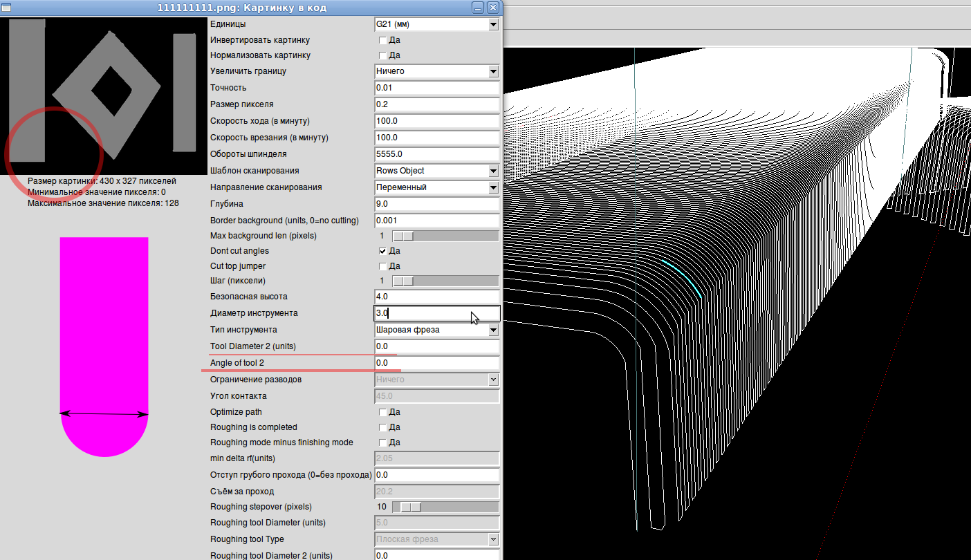The width and height of the screenshot is (971, 560).
Task: Select the Angle of tool 2 field
Action: pyautogui.click(x=436, y=363)
